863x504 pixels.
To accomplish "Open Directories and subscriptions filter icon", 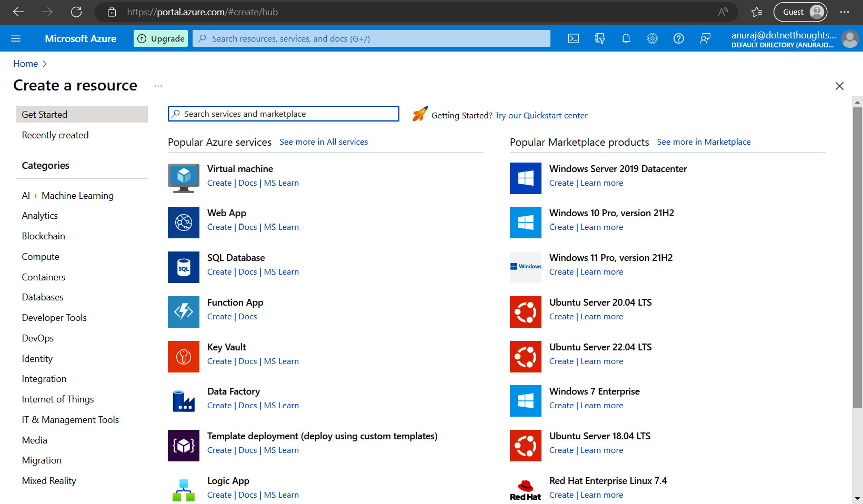I will tap(600, 38).
